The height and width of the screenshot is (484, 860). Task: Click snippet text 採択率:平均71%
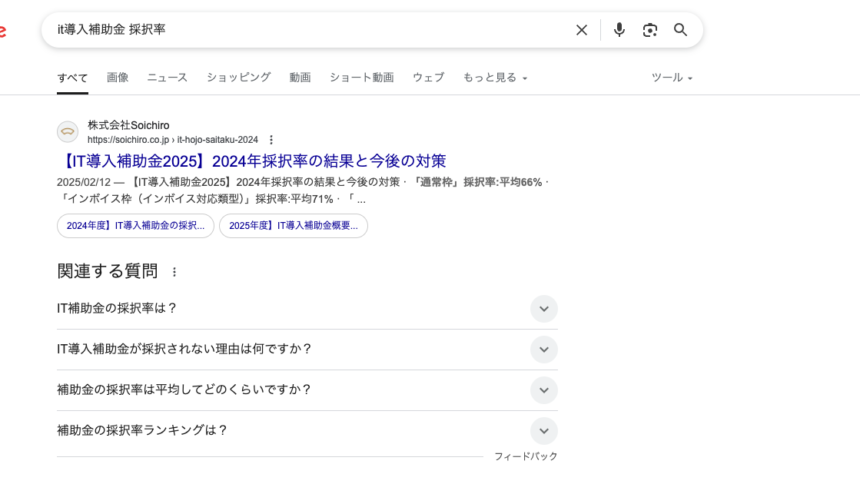294,199
